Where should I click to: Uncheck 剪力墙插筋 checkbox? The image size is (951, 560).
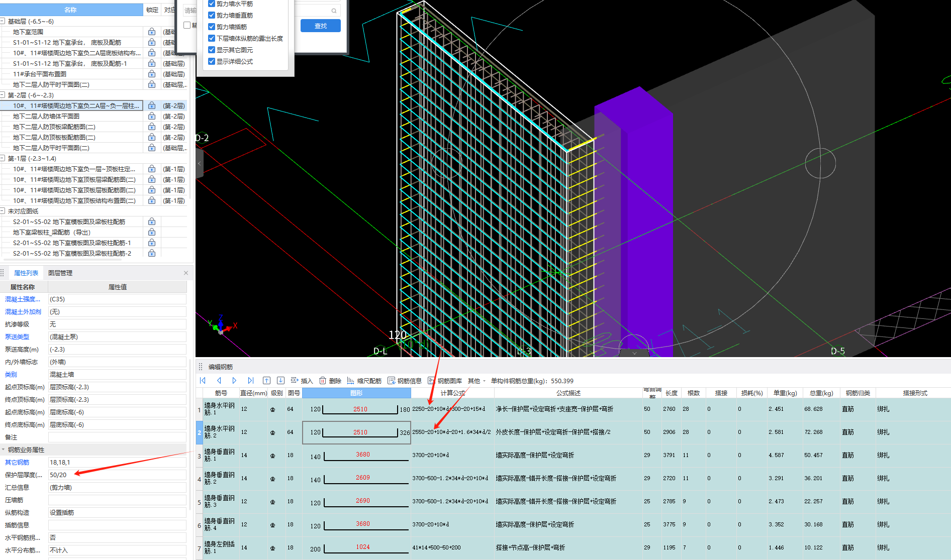coord(212,27)
